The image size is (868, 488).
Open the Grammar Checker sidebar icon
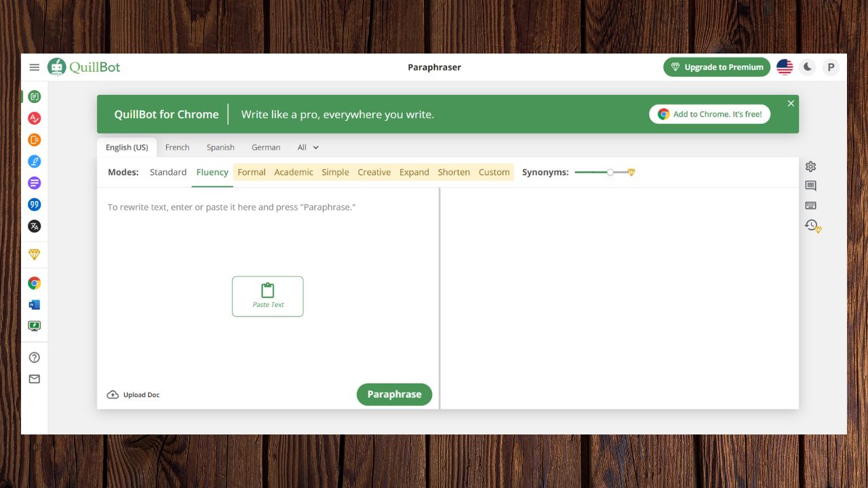[35, 118]
